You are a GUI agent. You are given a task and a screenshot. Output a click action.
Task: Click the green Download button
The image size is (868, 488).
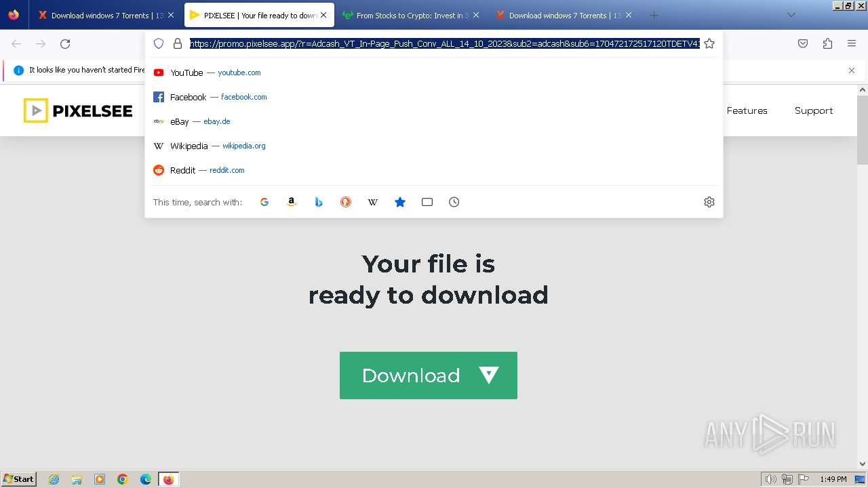429,375
